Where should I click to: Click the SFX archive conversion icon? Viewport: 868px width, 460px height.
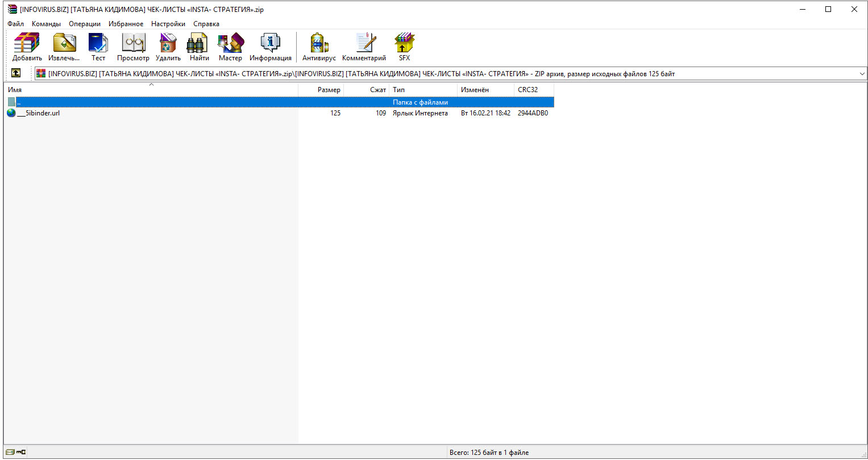(x=404, y=47)
